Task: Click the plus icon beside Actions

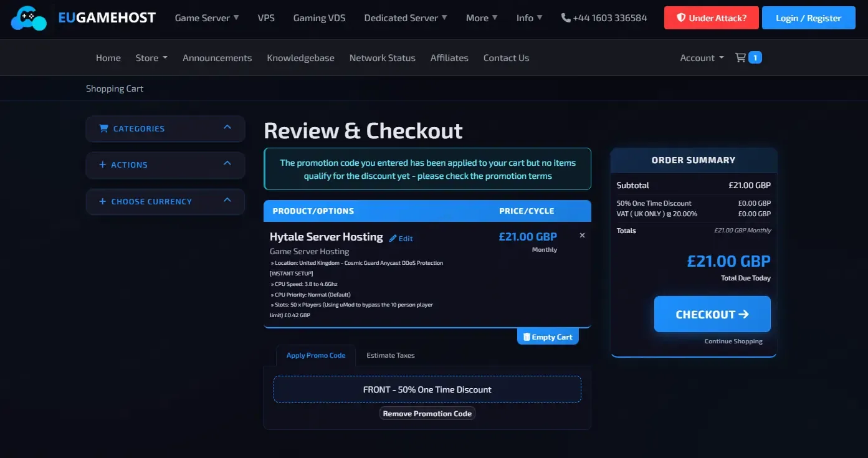Action: [x=102, y=165]
